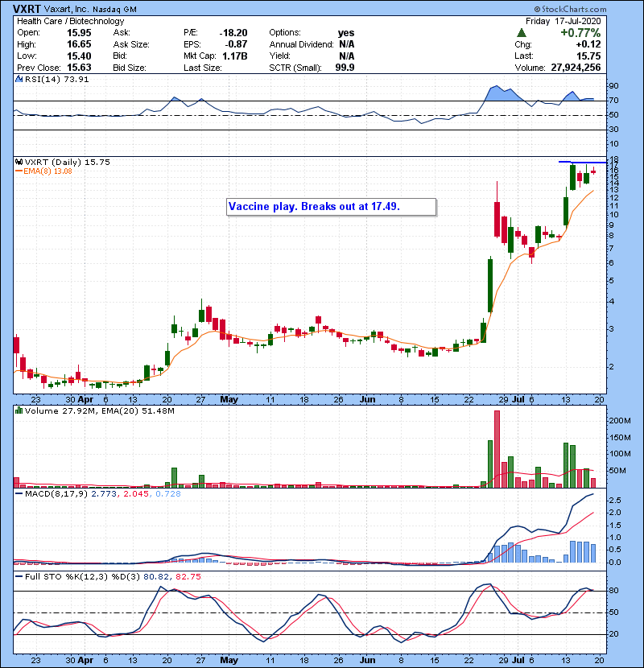Click the SCTR (Small) value 99.9
644x668 pixels.
345,68
